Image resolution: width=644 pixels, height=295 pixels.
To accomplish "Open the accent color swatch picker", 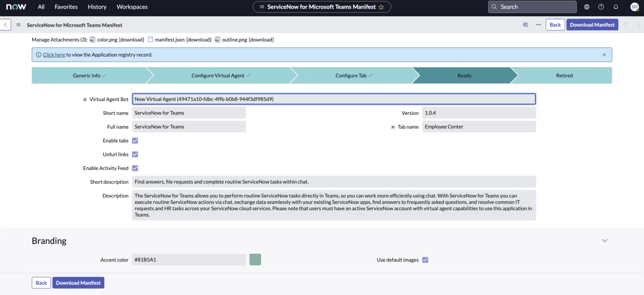I will coord(255,259).
